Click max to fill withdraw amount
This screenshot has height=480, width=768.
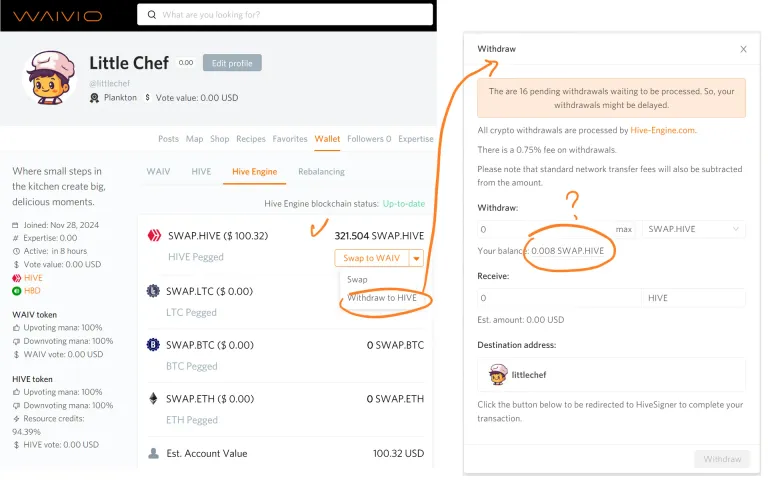click(624, 229)
